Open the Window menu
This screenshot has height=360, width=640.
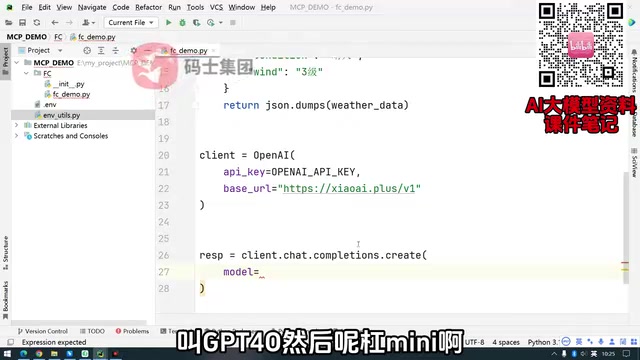(242, 7)
